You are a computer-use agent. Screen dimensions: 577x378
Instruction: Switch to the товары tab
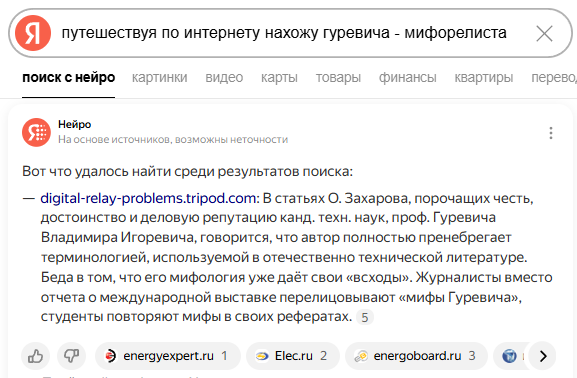pos(338,77)
